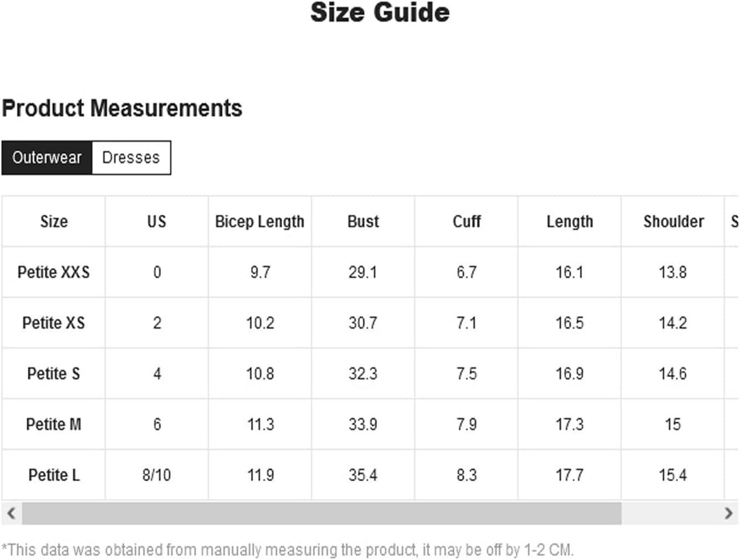Click the Product Measurements heading
This screenshot has height=560, width=740.
click(x=122, y=108)
